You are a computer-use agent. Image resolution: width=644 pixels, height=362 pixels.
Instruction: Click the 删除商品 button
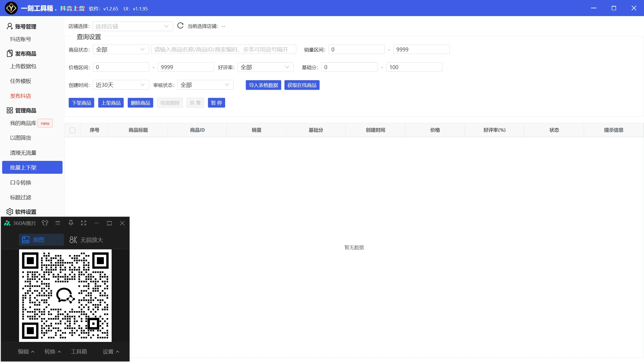tap(140, 103)
